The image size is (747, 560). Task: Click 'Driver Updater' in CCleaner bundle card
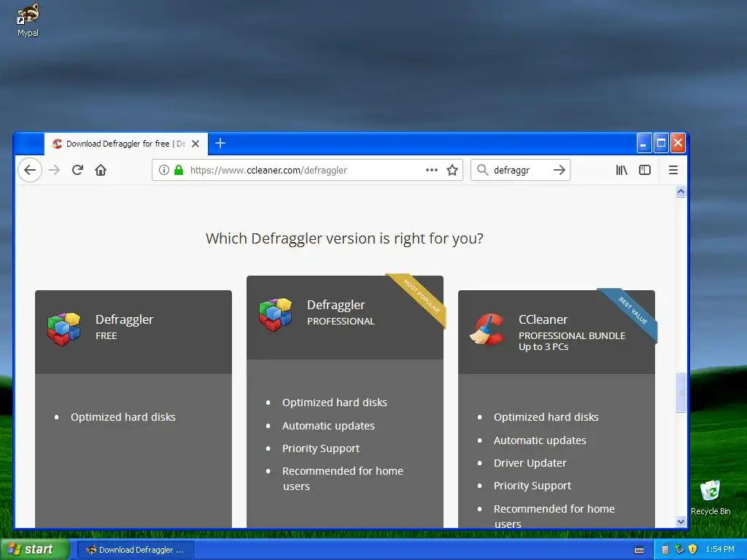point(530,463)
